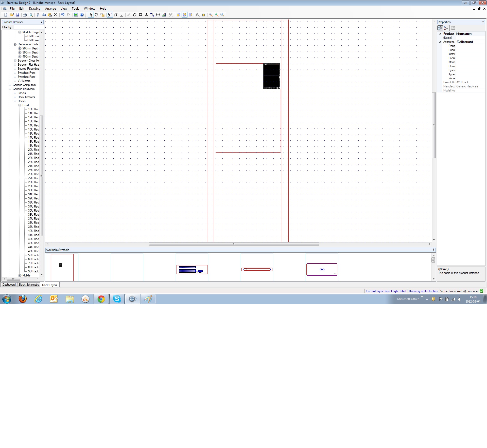Click the Undo arrow icon
The height and width of the screenshot is (448, 487).
click(x=63, y=15)
